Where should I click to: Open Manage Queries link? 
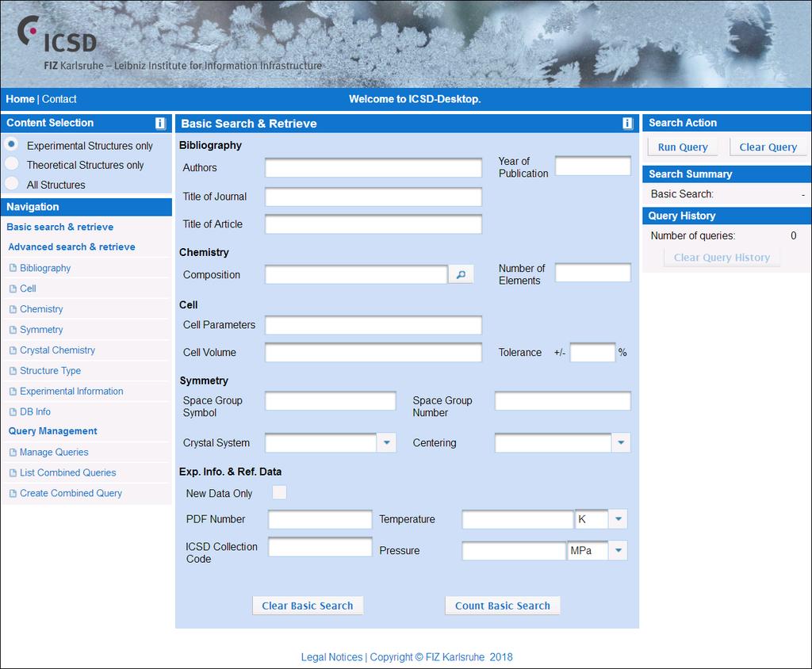point(54,453)
